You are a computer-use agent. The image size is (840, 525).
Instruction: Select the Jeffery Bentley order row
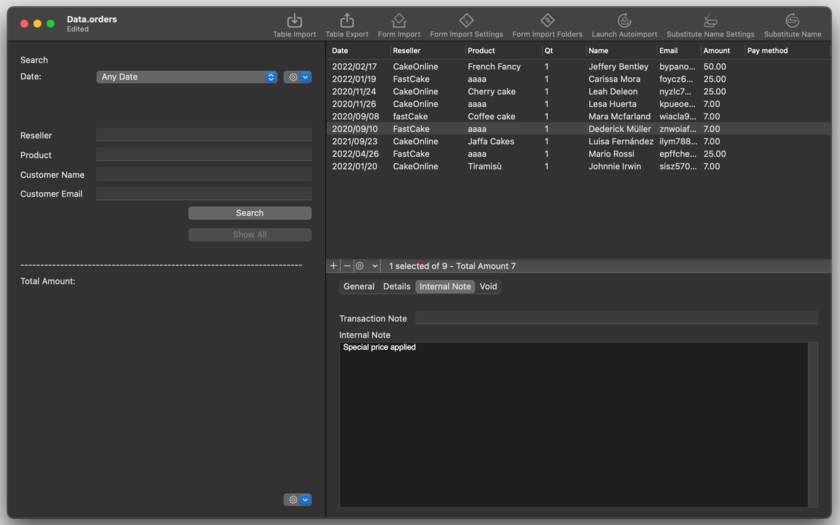pyautogui.click(x=579, y=66)
